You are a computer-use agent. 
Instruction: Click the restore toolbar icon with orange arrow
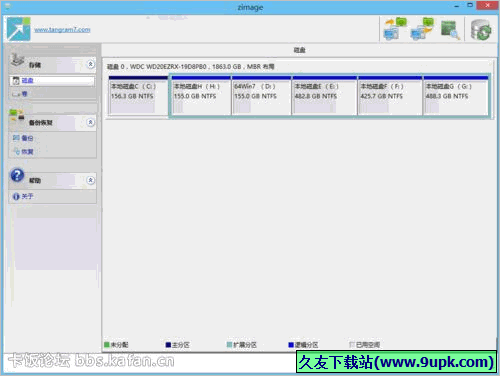point(422,29)
